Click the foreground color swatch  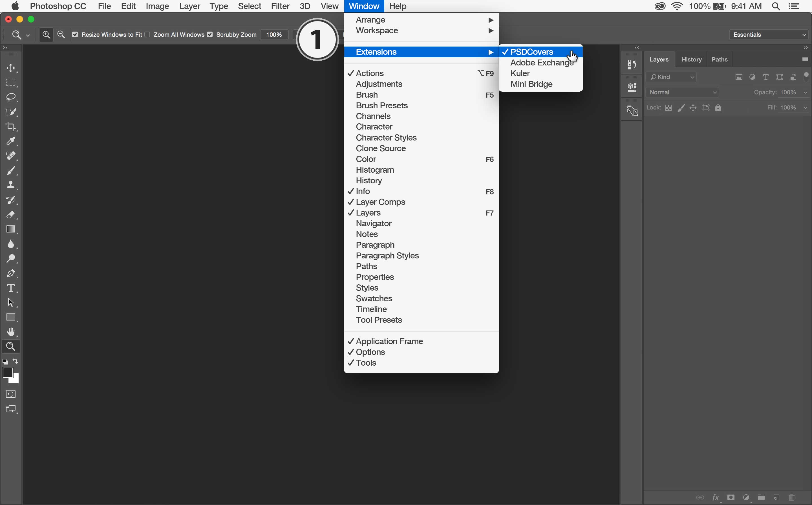(x=7, y=372)
